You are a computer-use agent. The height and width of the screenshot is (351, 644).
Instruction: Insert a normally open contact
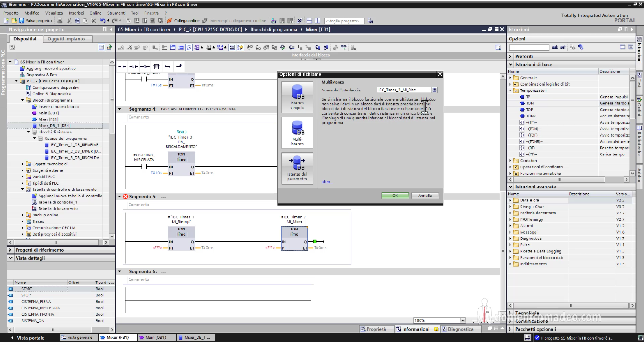122,66
